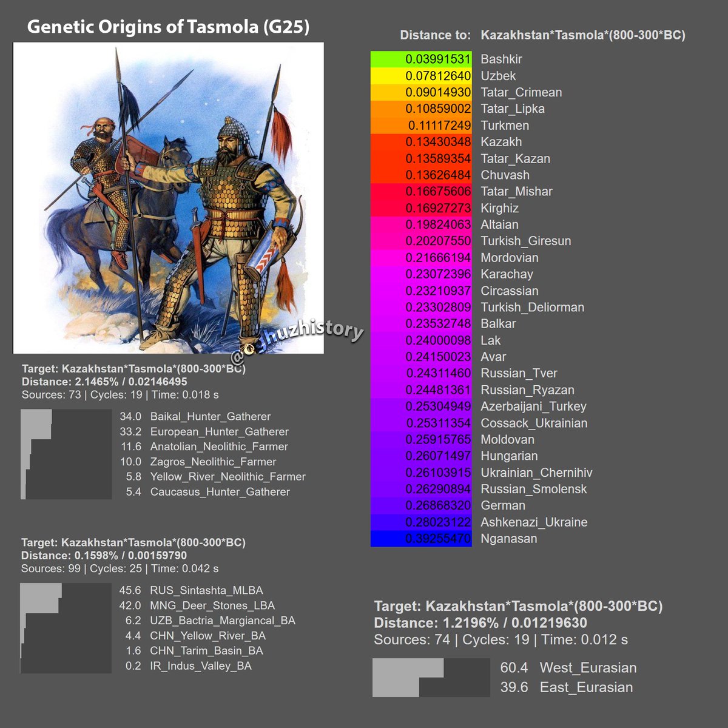Select the green swatch 0.03991531 for Bashkir
The height and width of the screenshot is (728, 728).
point(421,59)
